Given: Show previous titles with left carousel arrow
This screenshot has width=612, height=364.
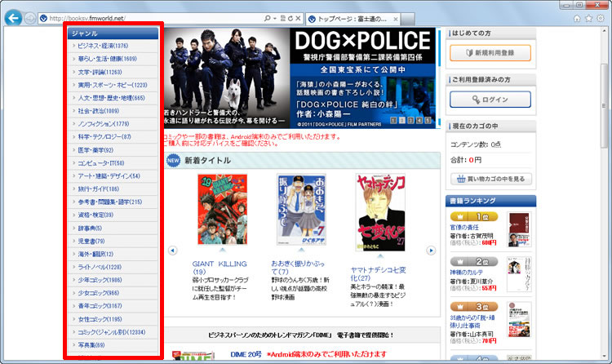Looking at the screenshot, I should (x=173, y=251).
